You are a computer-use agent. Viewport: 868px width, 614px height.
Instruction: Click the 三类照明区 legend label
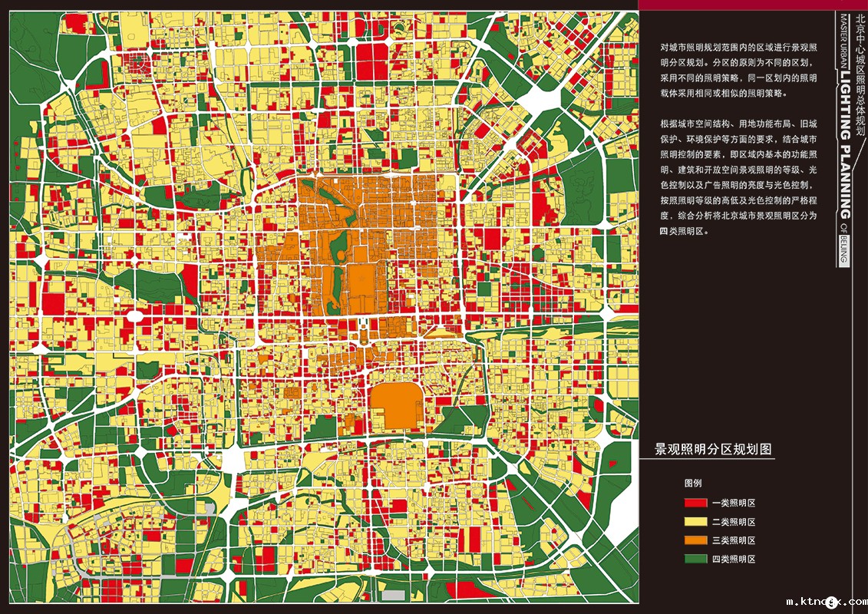click(734, 541)
